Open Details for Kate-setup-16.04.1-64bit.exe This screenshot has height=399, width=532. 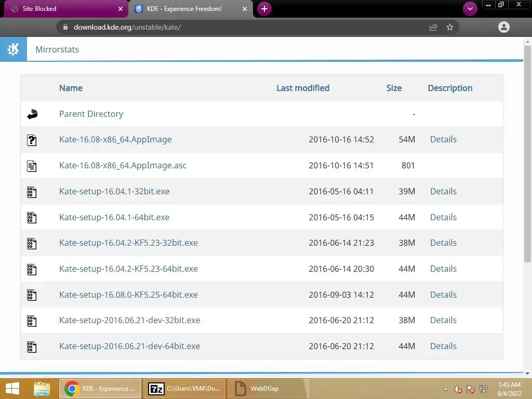(443, 218)
